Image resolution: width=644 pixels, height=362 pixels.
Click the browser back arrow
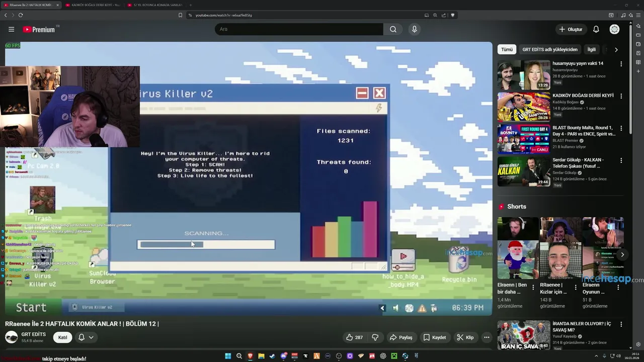6,15
